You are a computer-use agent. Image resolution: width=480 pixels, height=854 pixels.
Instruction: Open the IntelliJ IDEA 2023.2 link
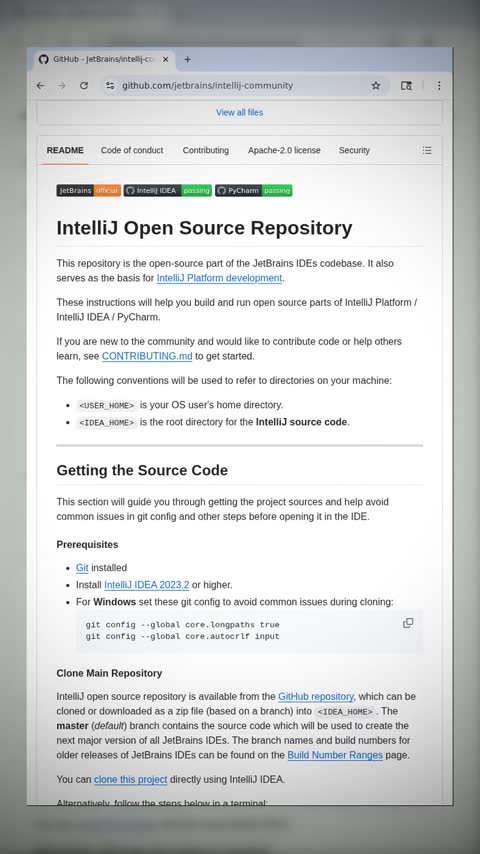(147, 585)
